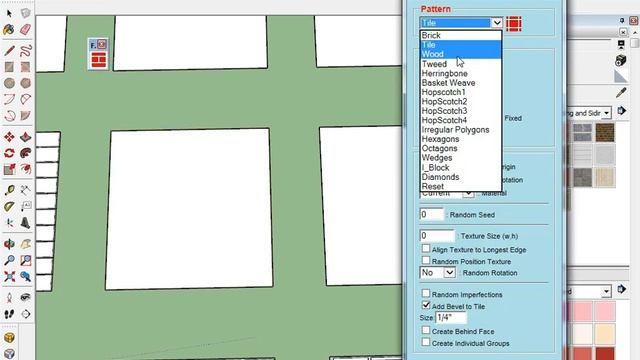640x360 pixels.
Task: Select the Scale tool
Action: (9, 169)
